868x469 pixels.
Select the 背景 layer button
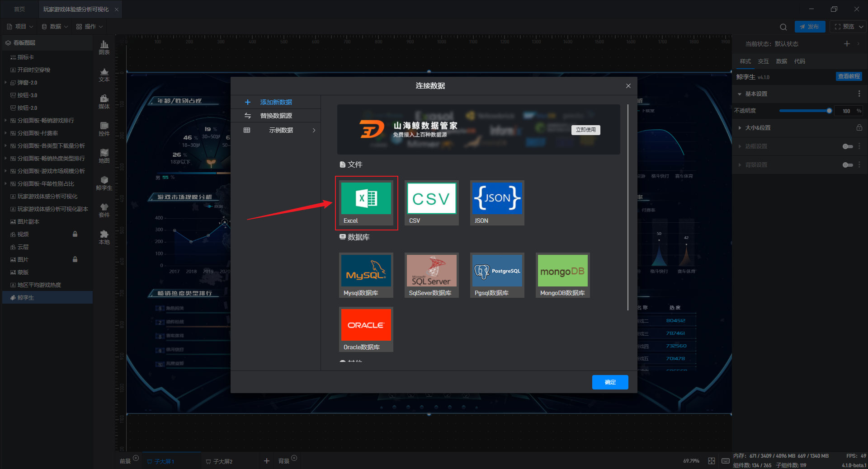[284, 461]
